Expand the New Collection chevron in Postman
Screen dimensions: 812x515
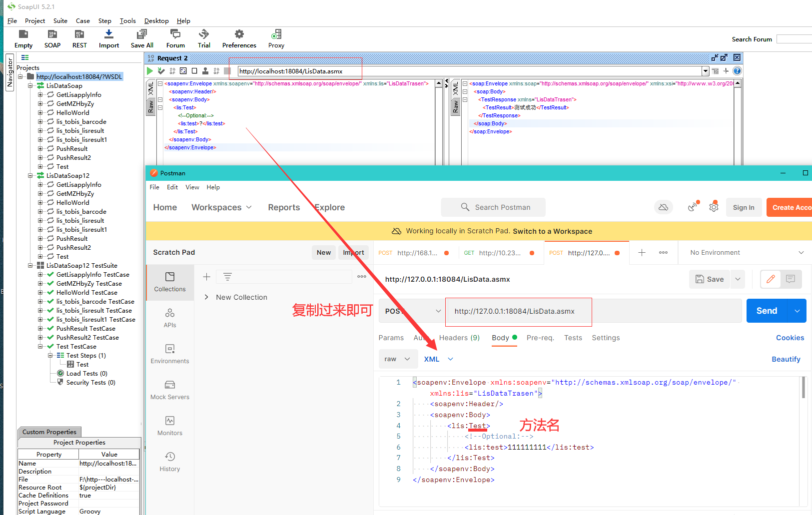point(206,297)
